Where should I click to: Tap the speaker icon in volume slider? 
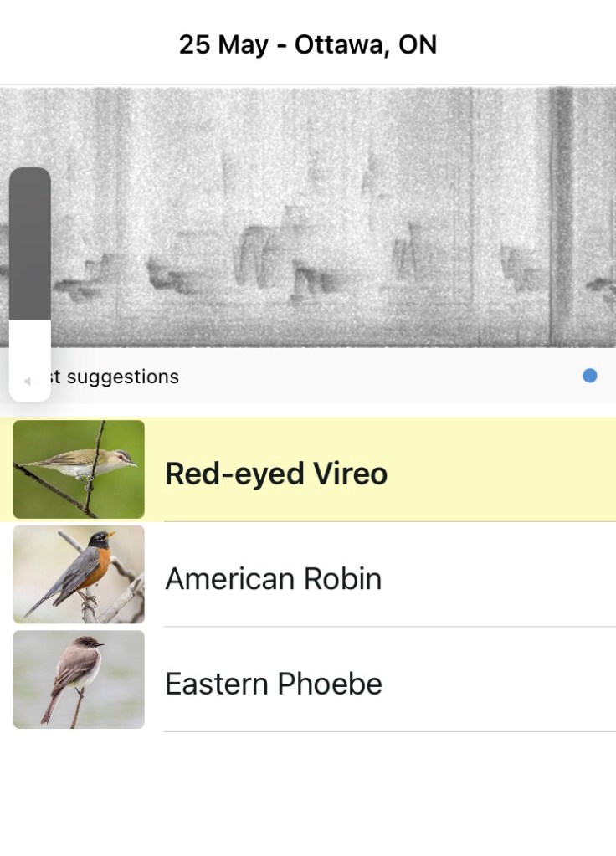click(28, 382)
